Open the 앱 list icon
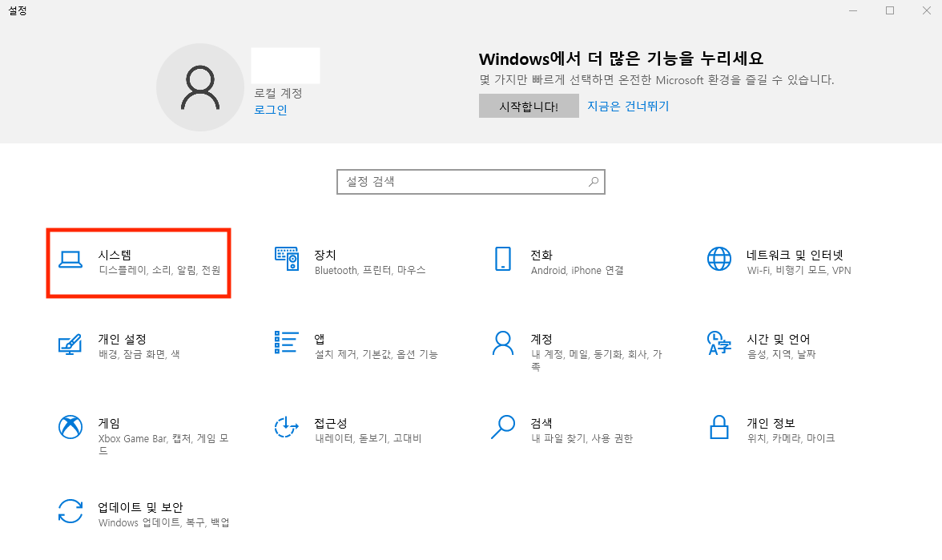The width and height of the screenshot is (942, 560). tap(287, 343)
